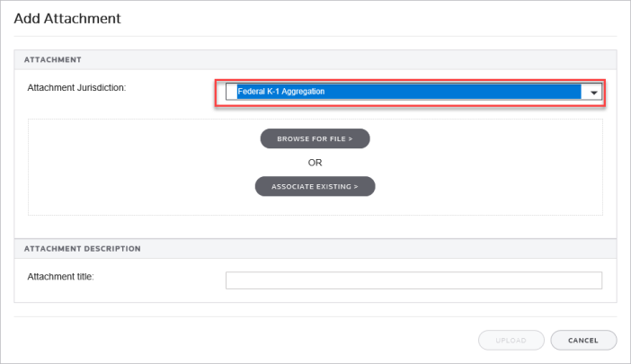Screen dimensions: 631x364
Task: Click the Browse For File button
Action: pyautogui.click(x=315, y=139)
